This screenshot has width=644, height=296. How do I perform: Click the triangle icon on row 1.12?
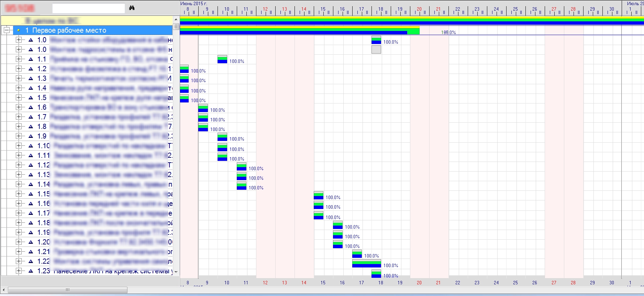(31, 165)
